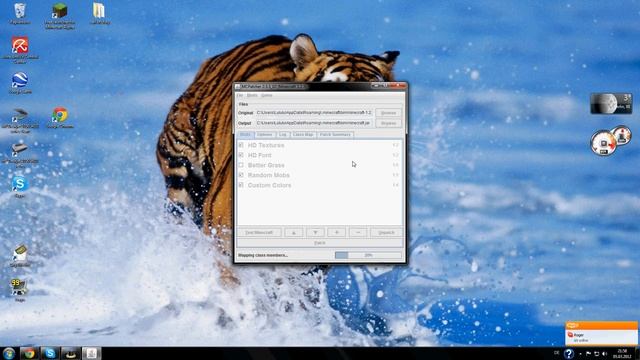Open the Avira red umbrella shortcut

[x=20, y=45]
